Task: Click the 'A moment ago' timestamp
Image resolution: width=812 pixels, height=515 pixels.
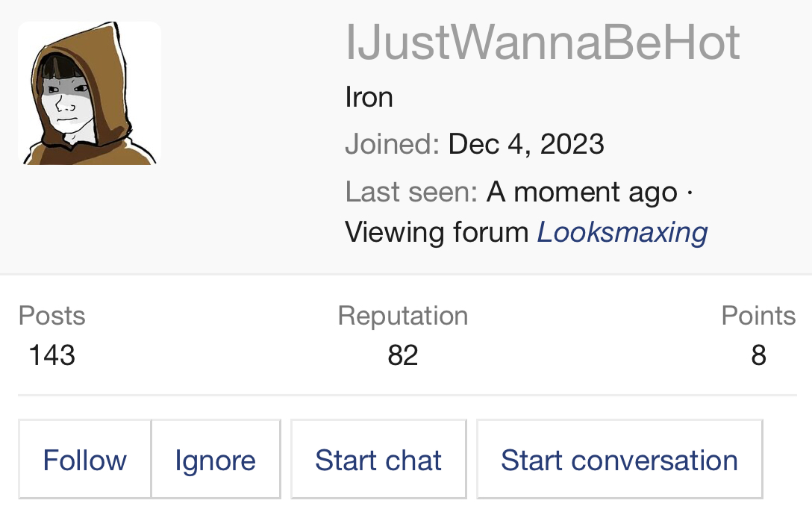Action: click(x=582, y=193)
